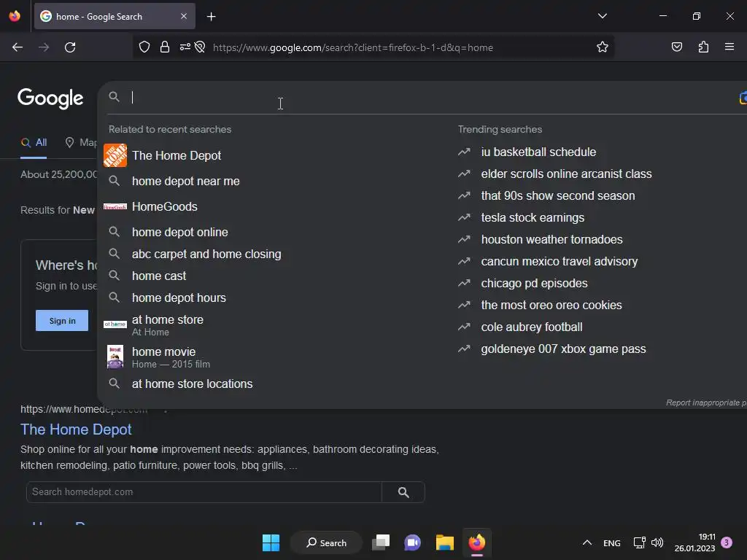Image resolution: width=747 pixels, height=560 pixels.
Task: Select the All results tab
Action: point(34,142)
